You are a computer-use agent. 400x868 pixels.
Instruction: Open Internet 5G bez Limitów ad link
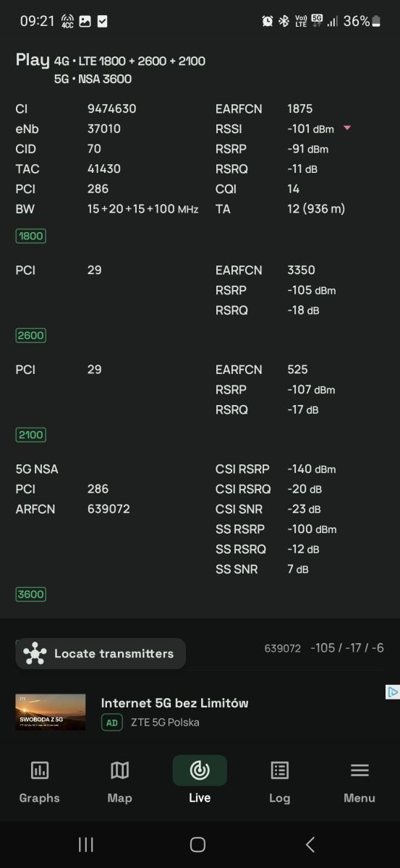[174, 702]
